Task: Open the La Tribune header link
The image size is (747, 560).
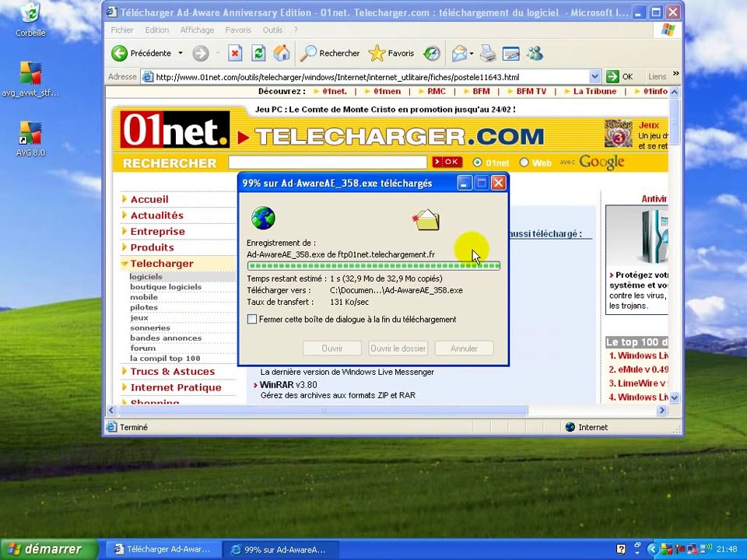Action: (594, 91)
